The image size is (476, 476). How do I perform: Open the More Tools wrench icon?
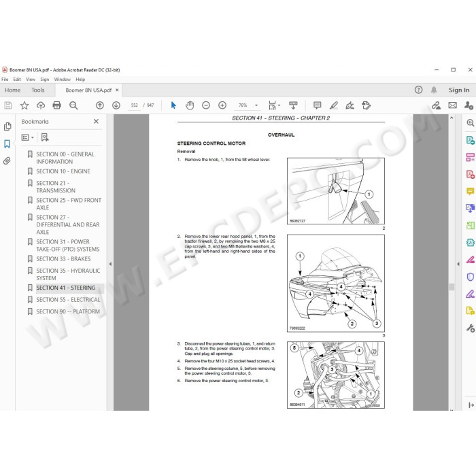point(471,328)
